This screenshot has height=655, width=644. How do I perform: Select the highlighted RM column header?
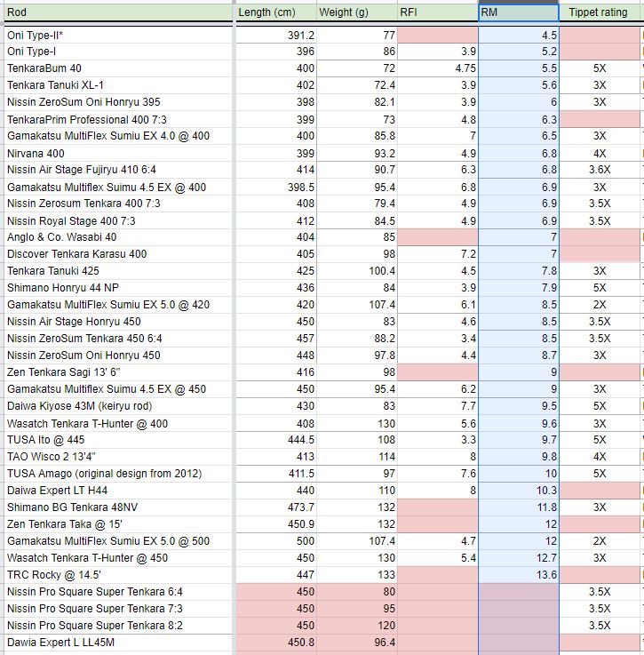518,12
